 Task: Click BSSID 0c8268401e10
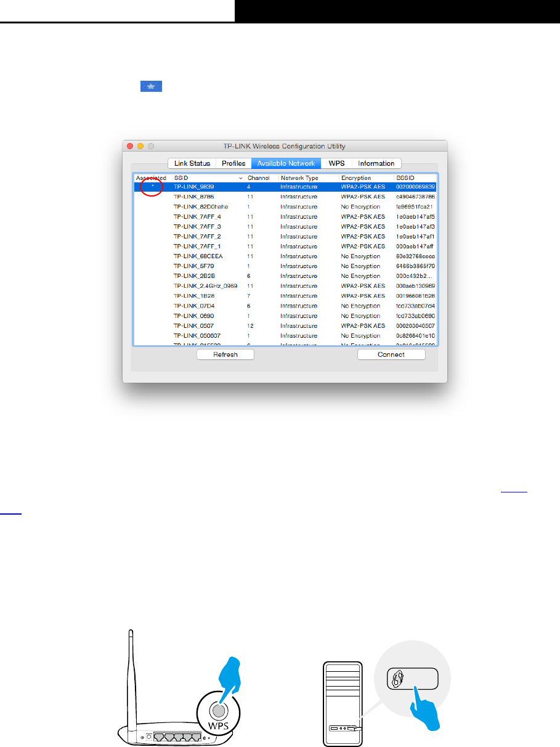(415, 335)
